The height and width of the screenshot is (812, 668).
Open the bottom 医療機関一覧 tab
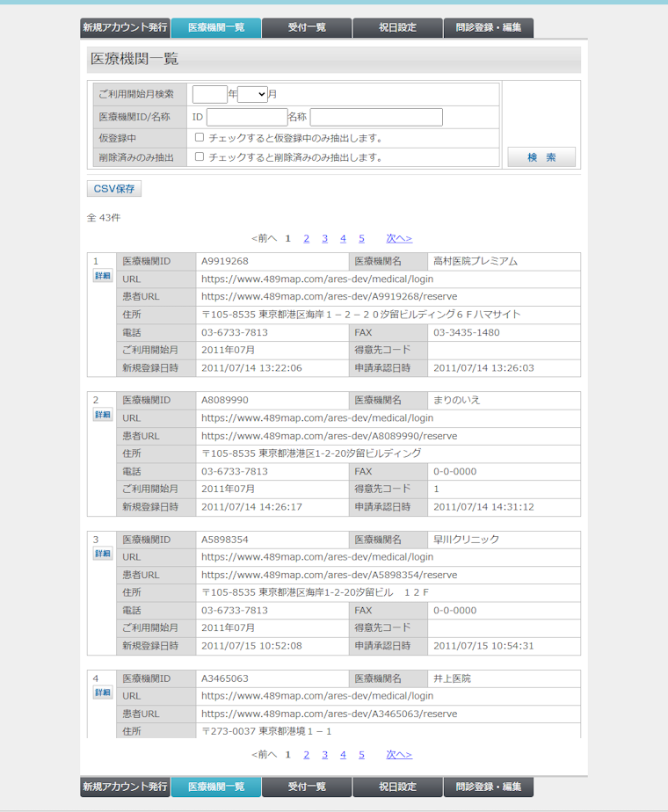point(216,787)
